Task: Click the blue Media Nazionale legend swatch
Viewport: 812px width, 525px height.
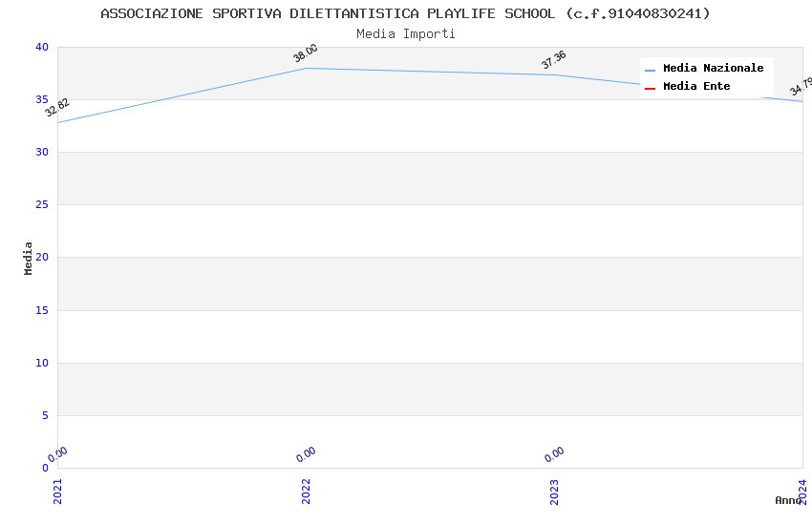Action: pyautogui.click(x=651, y=70)
